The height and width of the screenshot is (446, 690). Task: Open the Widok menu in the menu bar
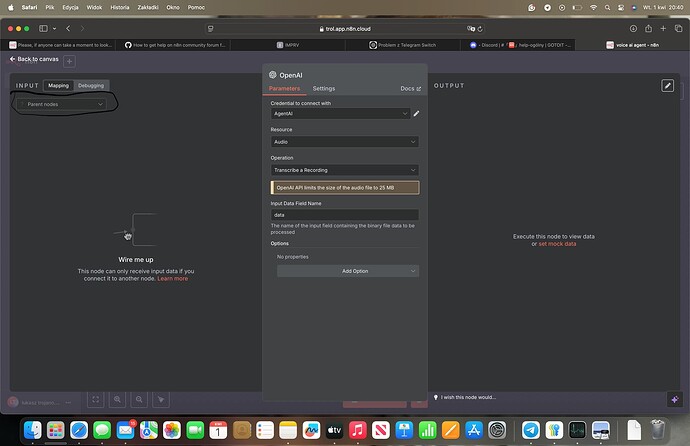94,7
